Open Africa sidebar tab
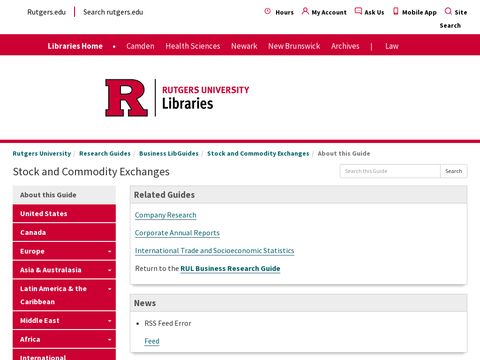The height and width of the screenshot is (360, 480). 64,339
